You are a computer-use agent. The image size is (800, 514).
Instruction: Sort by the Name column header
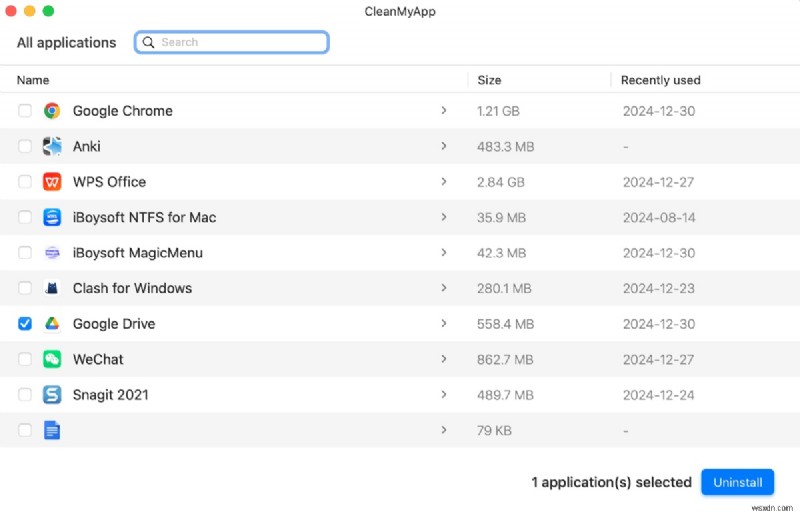coord(33,80)
